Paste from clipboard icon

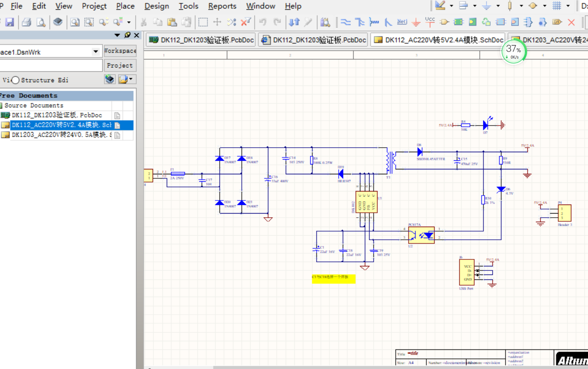172,22
